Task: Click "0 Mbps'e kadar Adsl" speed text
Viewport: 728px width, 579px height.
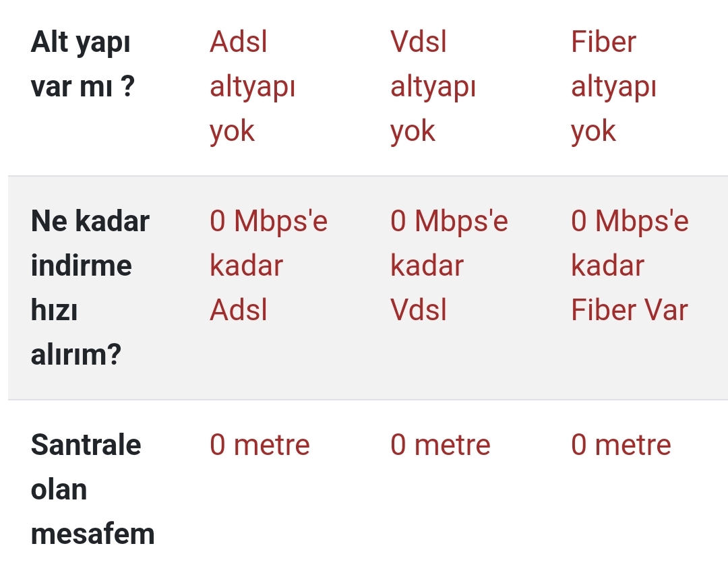Action: pyautogui.click(x=268, y=266)
